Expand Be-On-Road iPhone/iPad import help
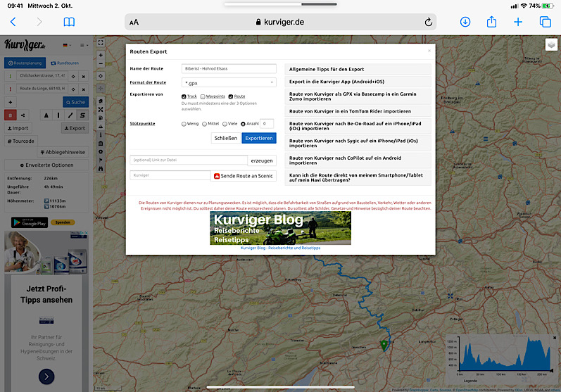Screen dimensions: 561x392 [x=358, y=126]
